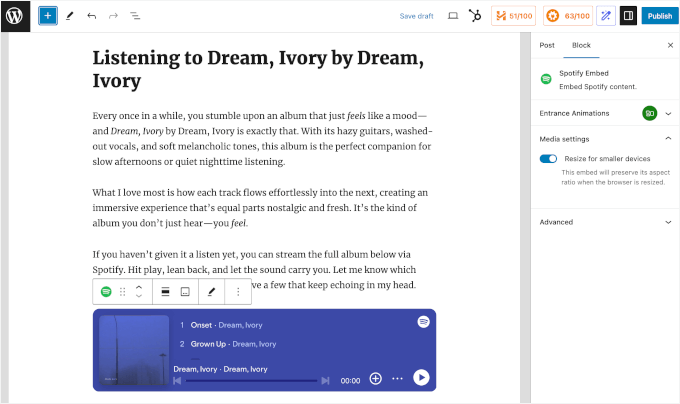
Task: Switch to the Post tab
Action: pyautogui.click(x=547, y=45)
